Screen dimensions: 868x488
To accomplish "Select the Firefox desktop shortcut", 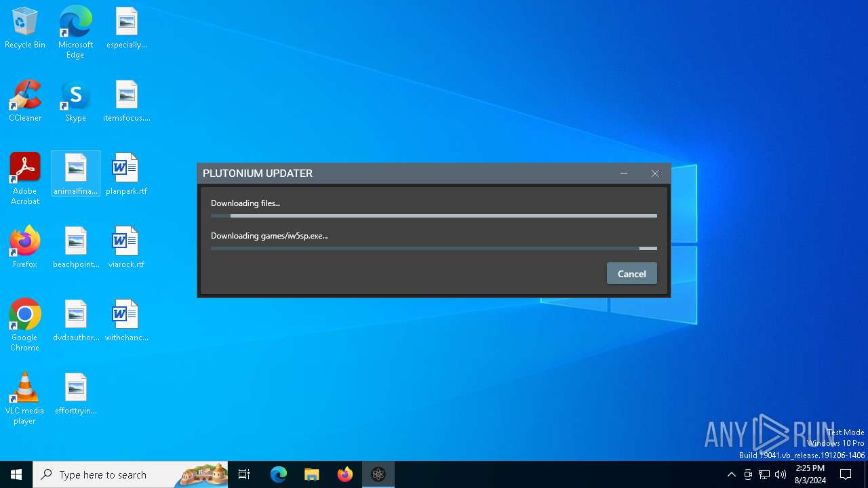I will [x=25, y=248].
